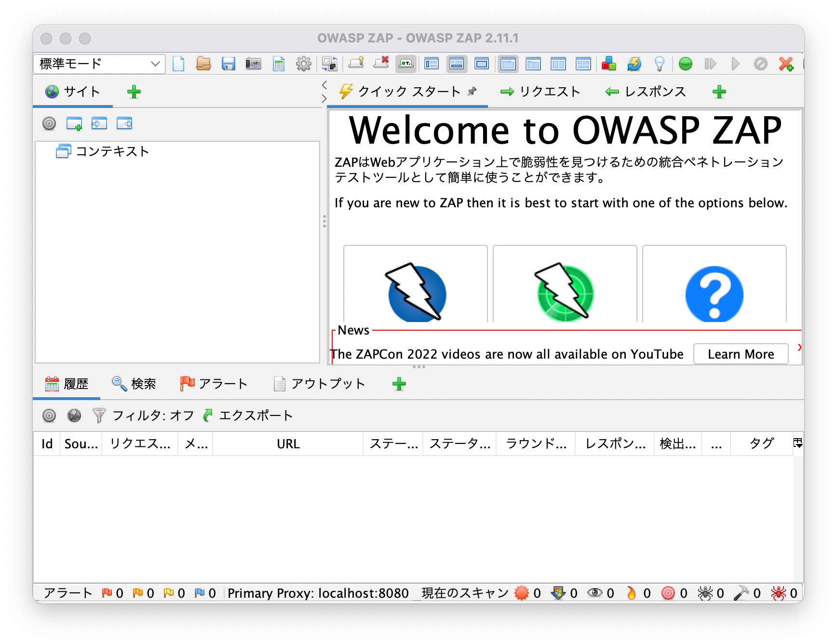The image size is (837, 644).
Task: Click the tab icon with red X
Action: tap(381, 63)
